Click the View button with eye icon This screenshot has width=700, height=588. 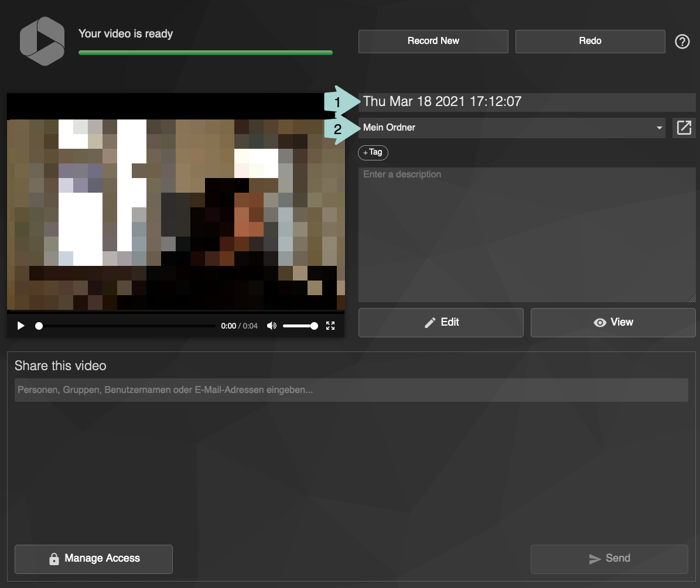613,322
